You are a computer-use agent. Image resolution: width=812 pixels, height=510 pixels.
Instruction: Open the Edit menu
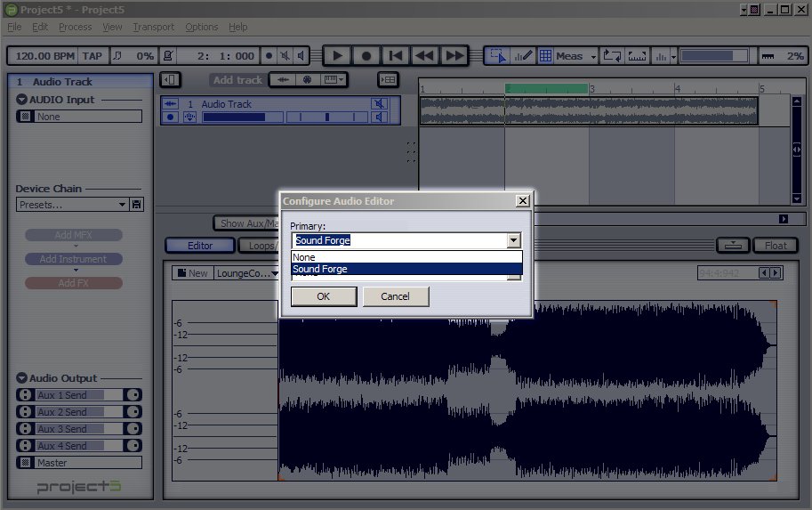[x=40, y=27]
